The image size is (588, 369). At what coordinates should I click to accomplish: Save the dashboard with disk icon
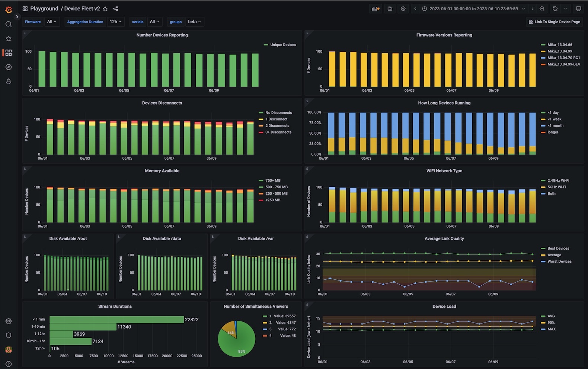click(390, 9)
